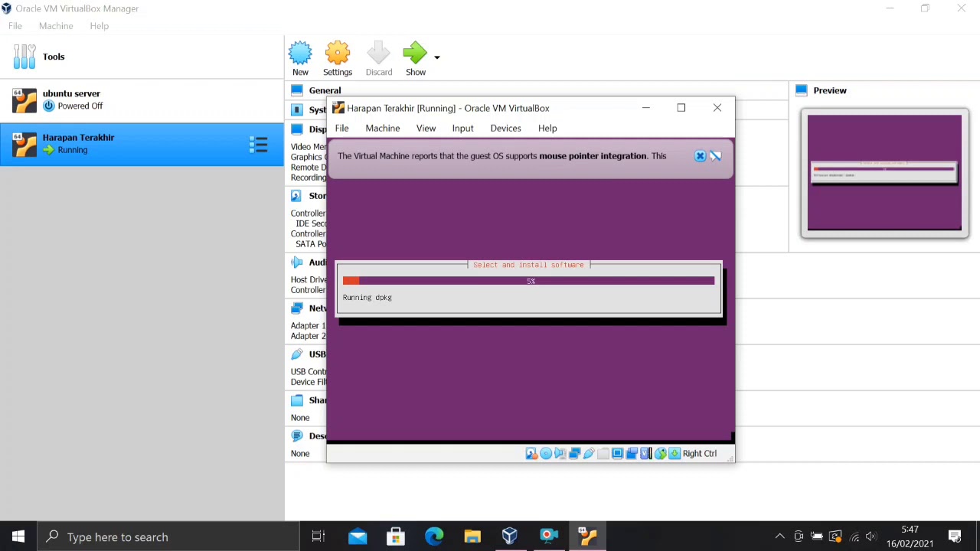Open Microsoft Edge from taskbar
This screenshot has height=551, width=980.
point(434,536)
